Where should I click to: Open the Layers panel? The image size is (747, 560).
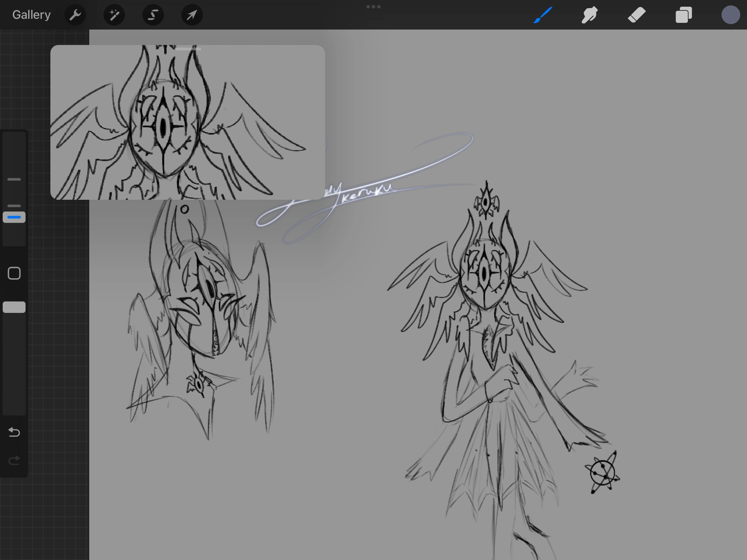point(684,14)
